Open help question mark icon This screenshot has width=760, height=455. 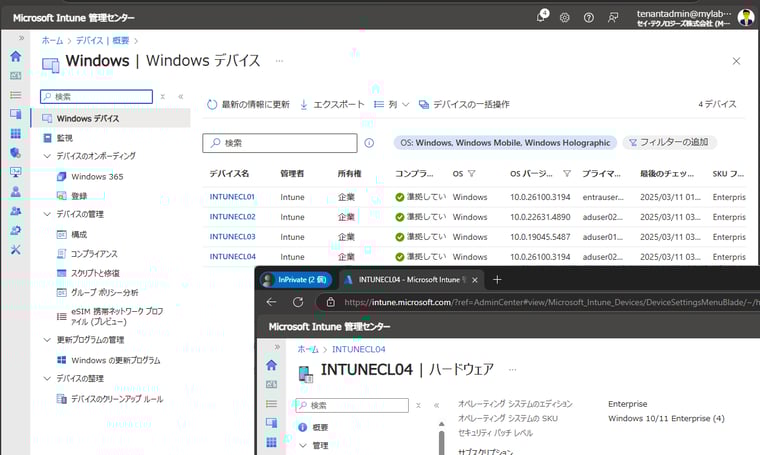pos(588,18)
